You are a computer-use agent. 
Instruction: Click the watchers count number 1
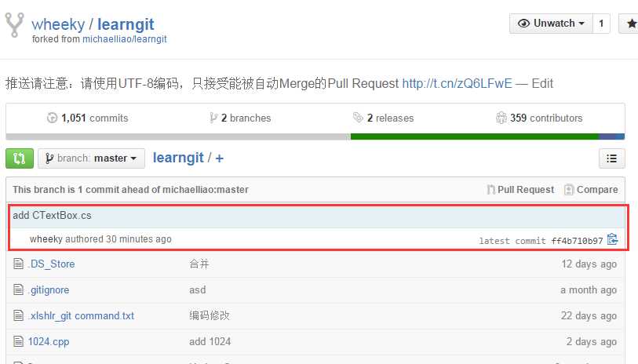pyautogui.click(x=601, y=24)
